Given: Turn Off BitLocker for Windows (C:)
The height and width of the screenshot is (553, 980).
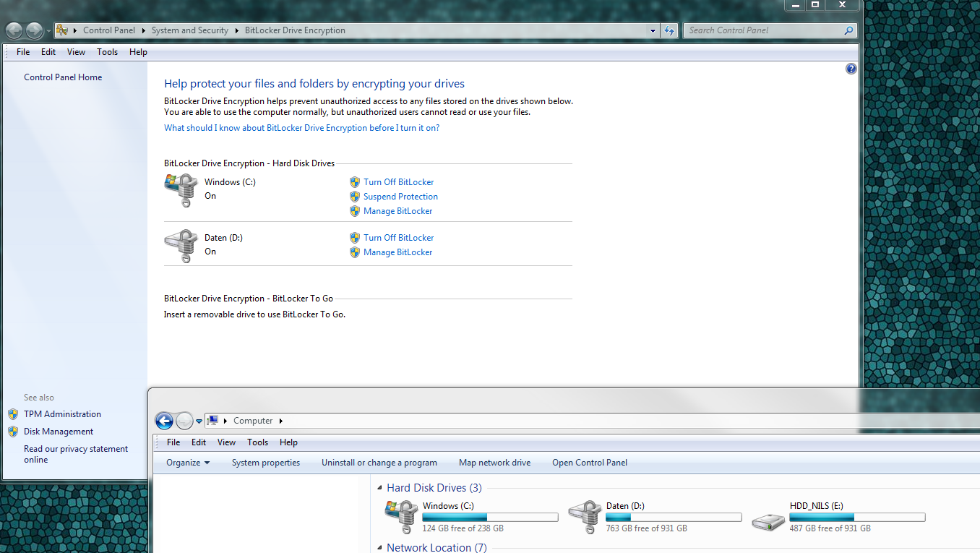Looking at the screenshot, I should (398, 182).
